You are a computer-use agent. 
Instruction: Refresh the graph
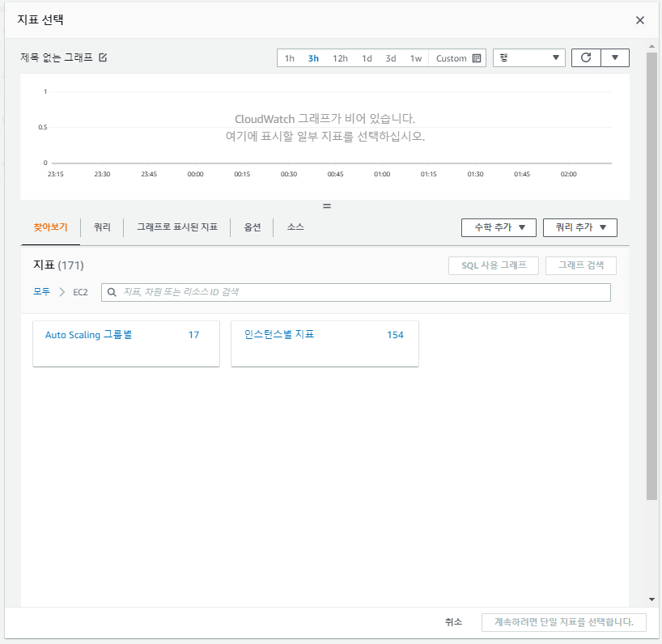coord(586,57)
